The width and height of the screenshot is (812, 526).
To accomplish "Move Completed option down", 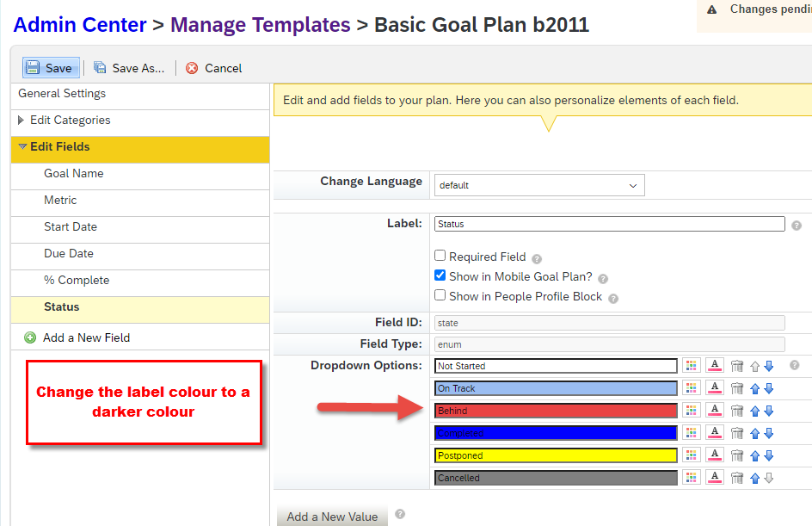I will [x=769, y=433].
